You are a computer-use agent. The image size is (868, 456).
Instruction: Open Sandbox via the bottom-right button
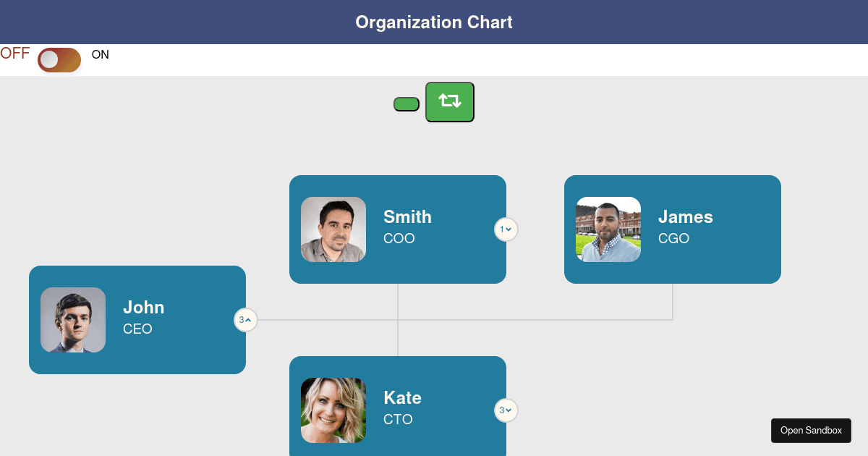tap(811, 430)
